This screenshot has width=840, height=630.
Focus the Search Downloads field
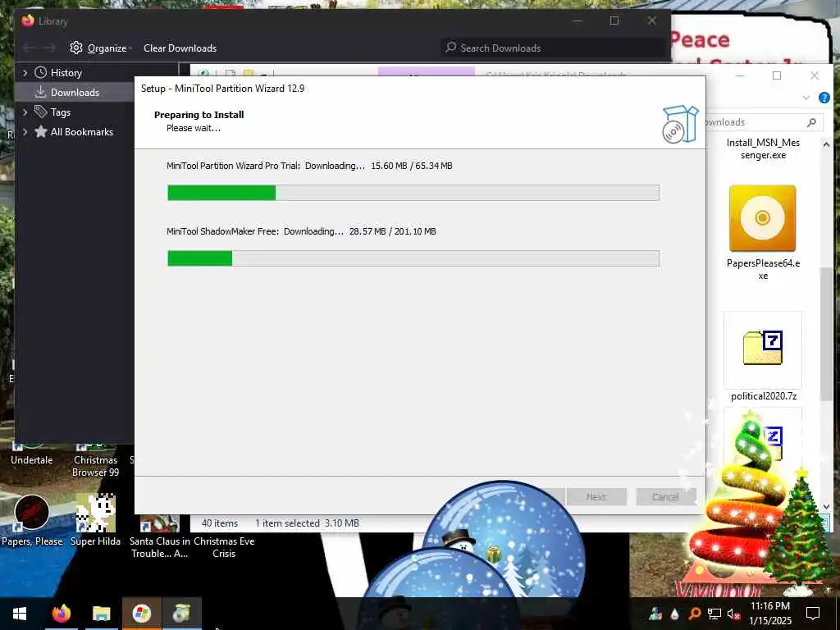coord(552,48)
